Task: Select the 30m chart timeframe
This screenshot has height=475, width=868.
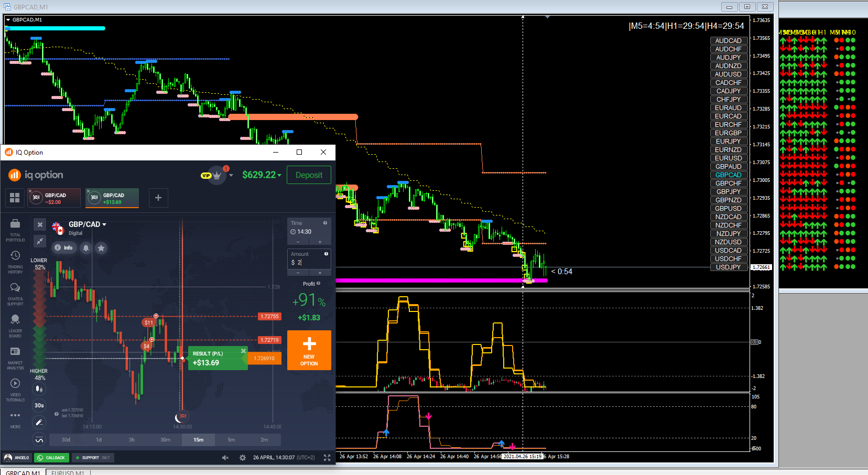Action: (x=165, y=440)
